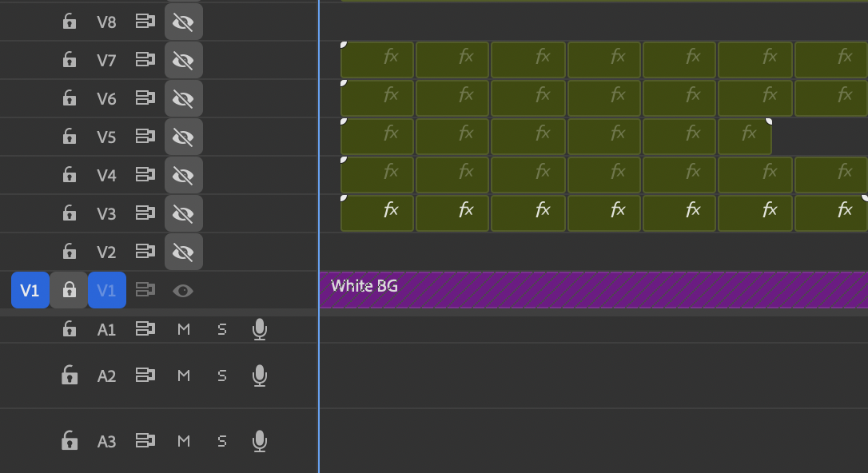
Task: Click the V1 track targeting button
Action: (x=106, y=290)
